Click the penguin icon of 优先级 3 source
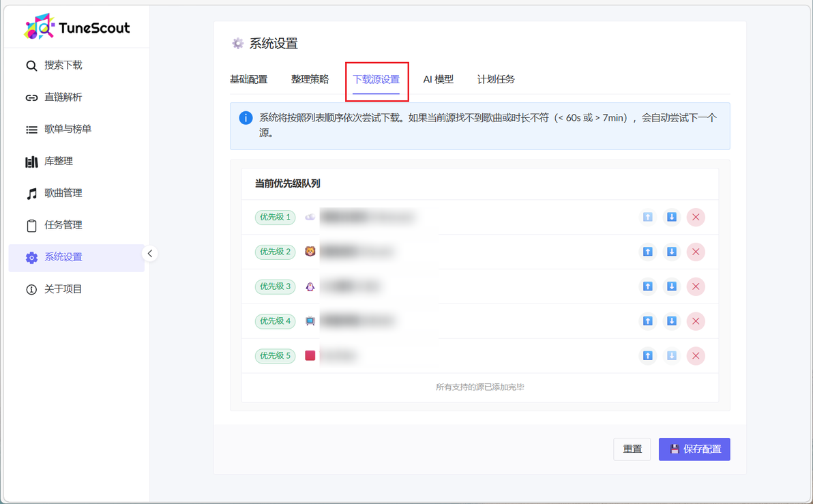Image resolution: width=813 pixels, height=504 pixels. (x=310, y=286)
